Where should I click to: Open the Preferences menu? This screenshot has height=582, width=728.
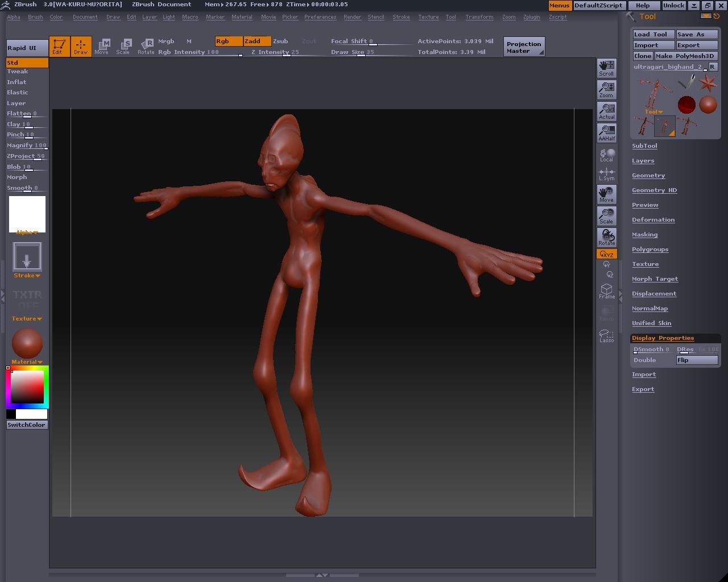[320, 17]
